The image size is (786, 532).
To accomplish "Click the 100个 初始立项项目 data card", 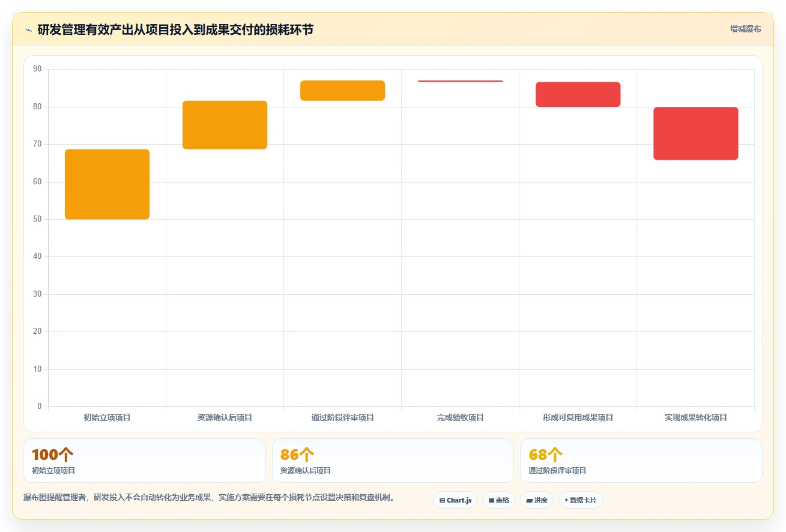I will [x=145, y=461].
